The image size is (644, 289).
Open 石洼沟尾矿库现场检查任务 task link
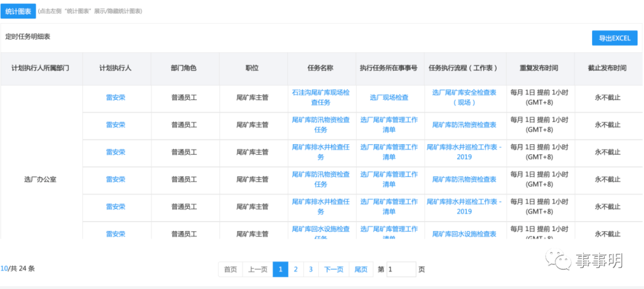pos(321,97)
